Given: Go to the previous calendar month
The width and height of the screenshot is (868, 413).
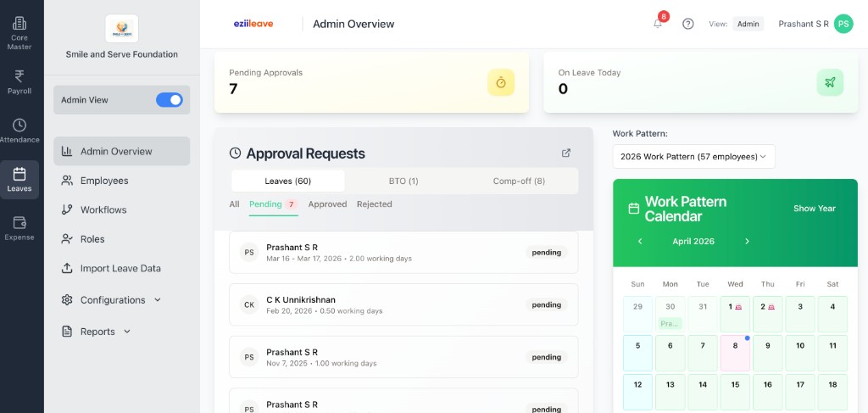Looking at the screenshot, I should pos(640,242).
